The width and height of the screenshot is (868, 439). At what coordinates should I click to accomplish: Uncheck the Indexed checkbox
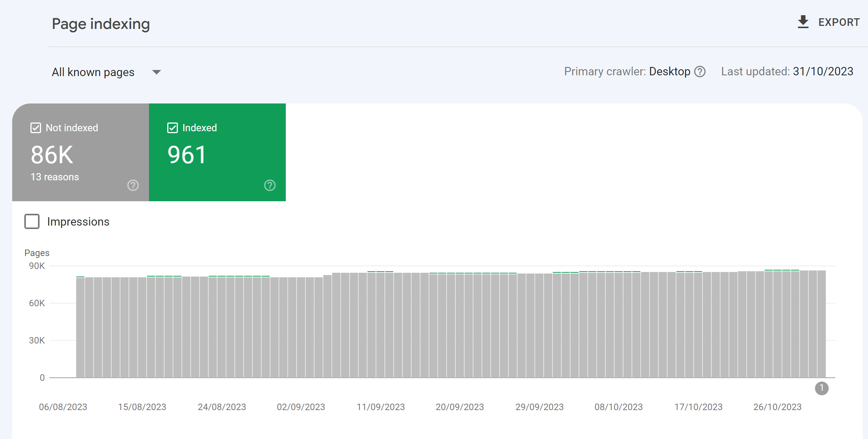173,128
